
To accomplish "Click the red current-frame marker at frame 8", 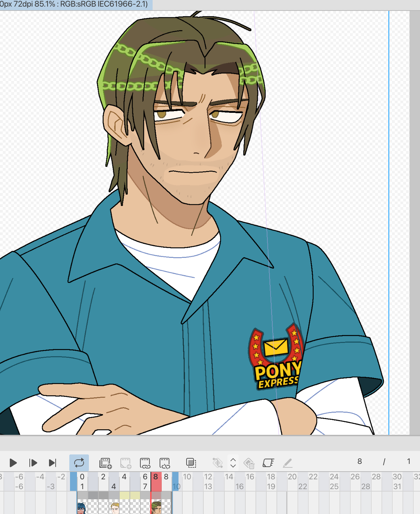I will pos(156,481).
